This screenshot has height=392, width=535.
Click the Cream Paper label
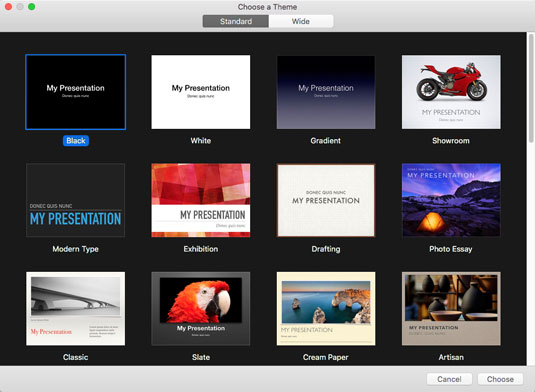pyautogui.click(x=326, y=357)
